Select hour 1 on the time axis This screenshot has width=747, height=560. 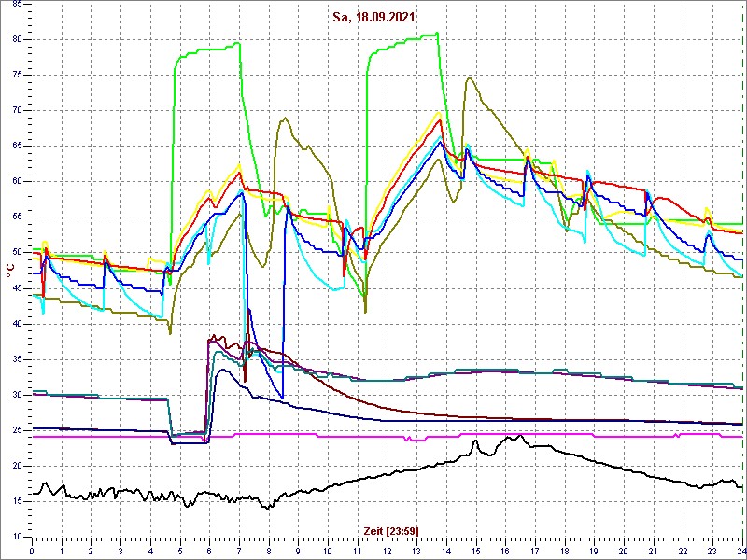pyautogui.click(x=62, y=551)
